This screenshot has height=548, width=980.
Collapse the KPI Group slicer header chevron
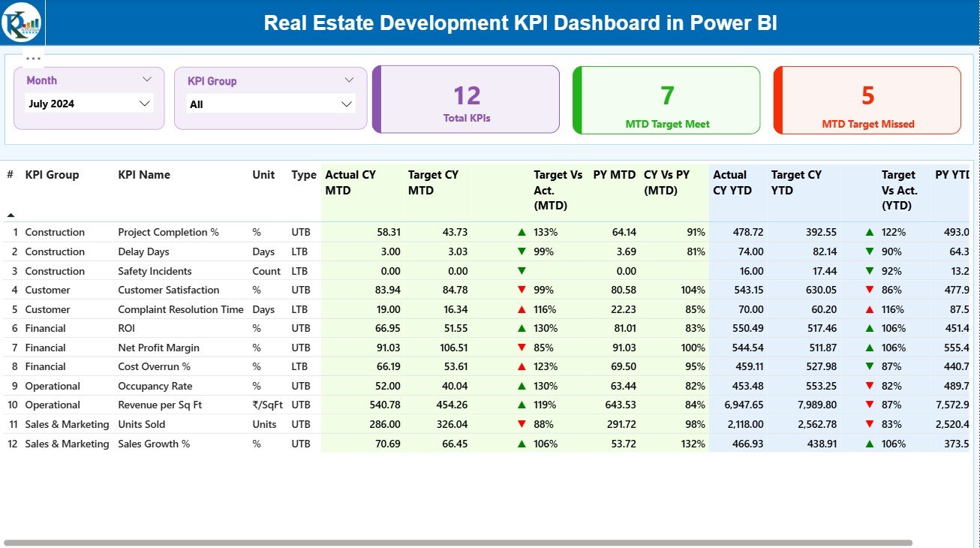(349, 80)
